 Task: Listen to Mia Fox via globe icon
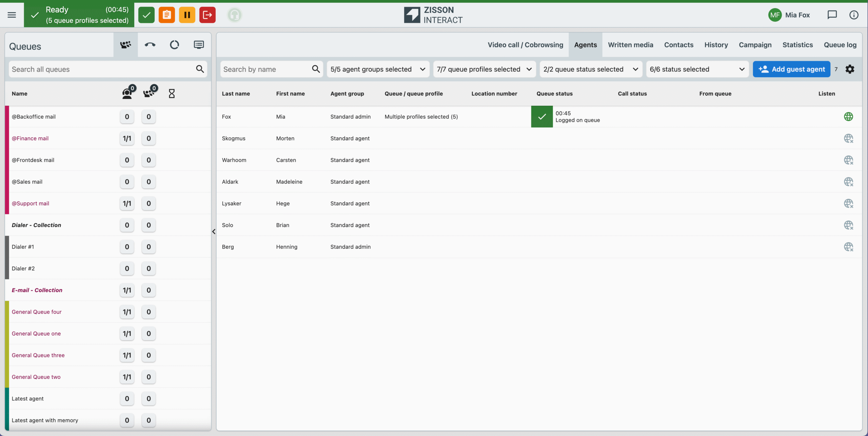coord(848,117)
